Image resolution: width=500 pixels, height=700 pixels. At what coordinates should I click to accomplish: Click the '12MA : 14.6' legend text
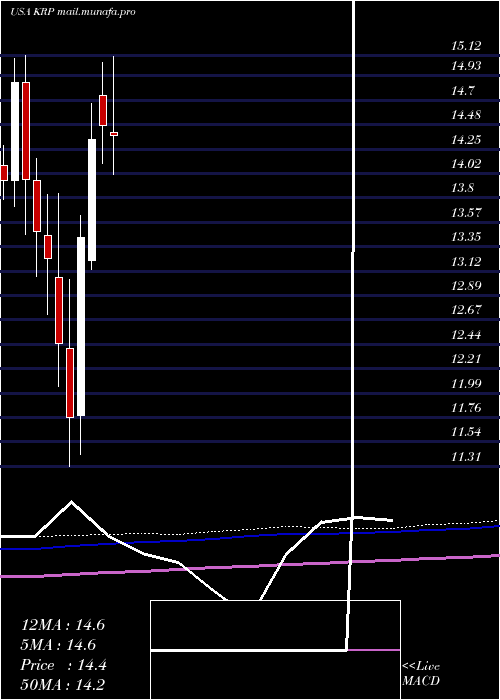coord(63,625)
